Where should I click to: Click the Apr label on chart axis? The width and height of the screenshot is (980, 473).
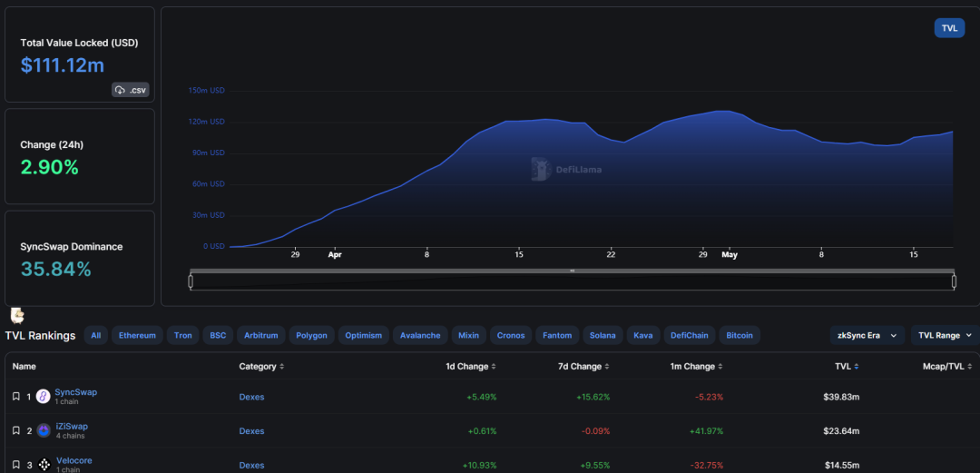tap(335, 255)
